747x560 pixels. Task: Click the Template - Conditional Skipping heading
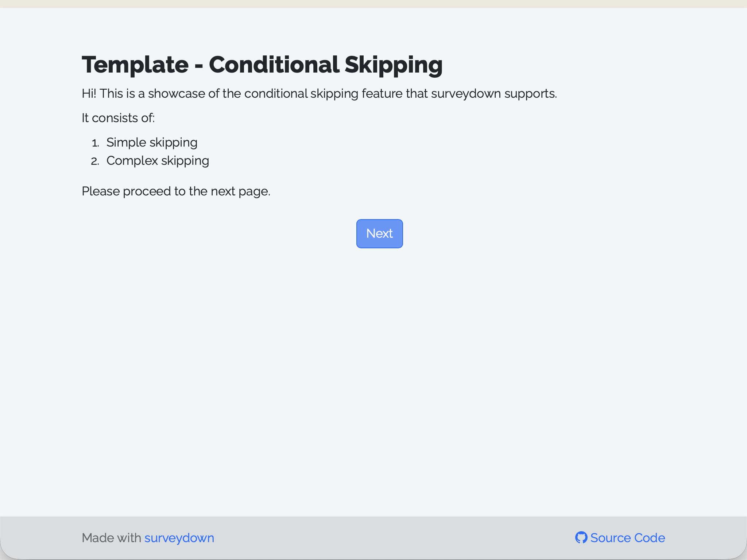coord(262,65)
